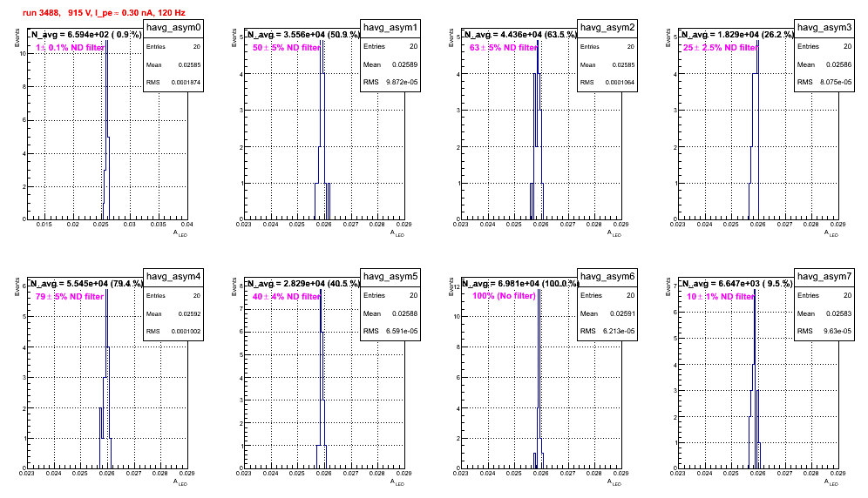The image size is (868, 498).
Task: Click RMS 6.213e-05 in havg_asym6 stats
Action: pyautogui.click(x=607, y=332)
